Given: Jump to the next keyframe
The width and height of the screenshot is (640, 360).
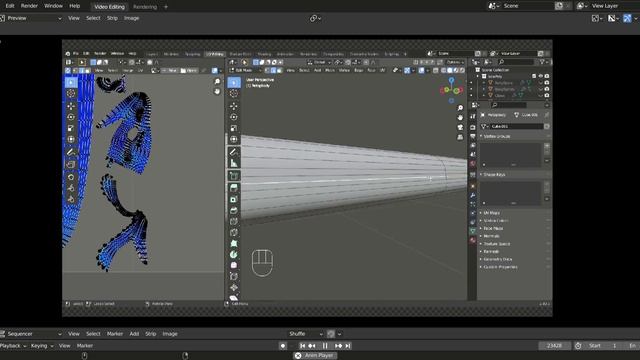Looking at the screenshot, I should 338,346.
